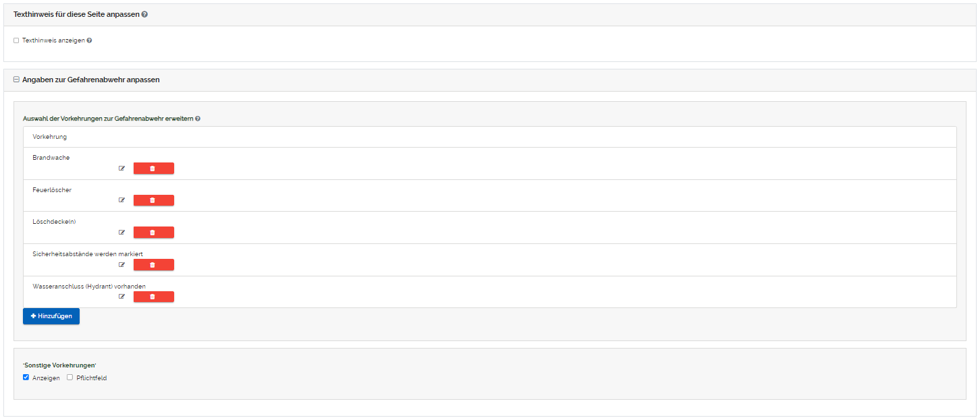The width and height of the screenshot is (980, 420).
Task: Click the Hinzufügen button
Action: (x=51, y=316)
